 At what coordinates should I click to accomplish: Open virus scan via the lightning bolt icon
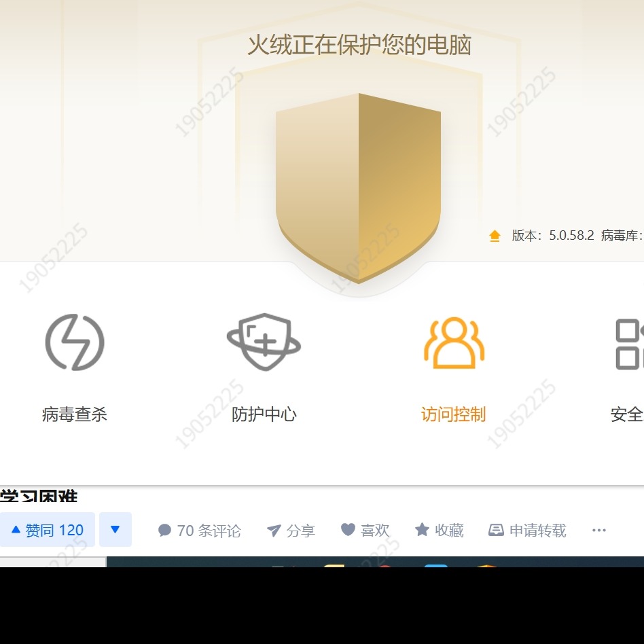click(x=74, y=342)
